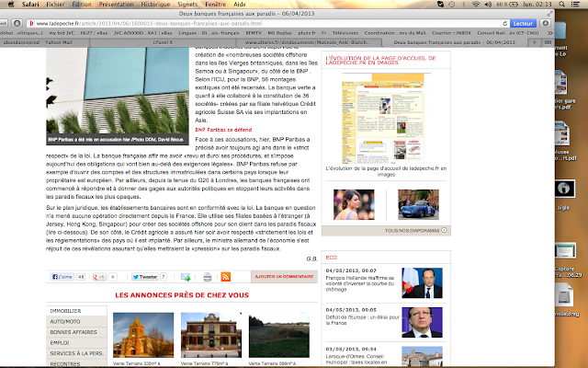Screen dimensions: 588x368
Task: Click the button right of Lecteur
Action: click(546, 23)
